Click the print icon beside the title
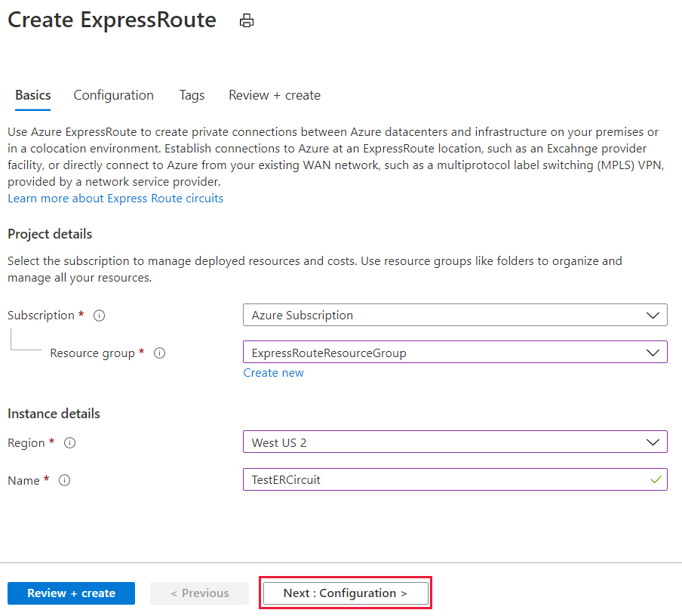This screenshot has height=616, width=682. [x=247, y=21]
